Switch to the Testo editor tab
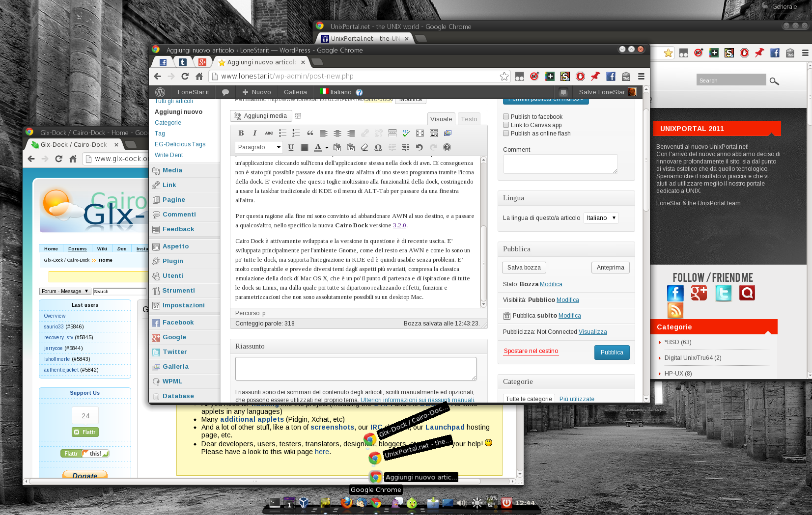 (x=469, y=119)
